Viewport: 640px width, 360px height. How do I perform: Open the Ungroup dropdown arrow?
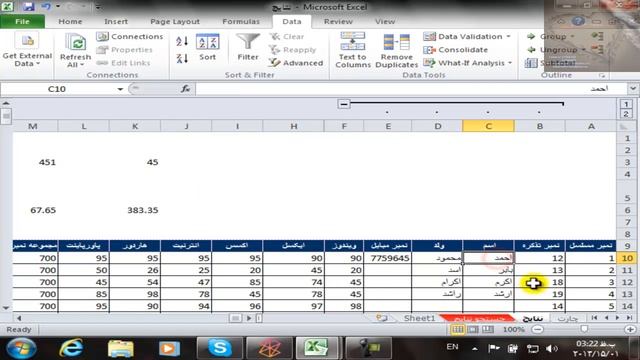[x=583, y=50]
